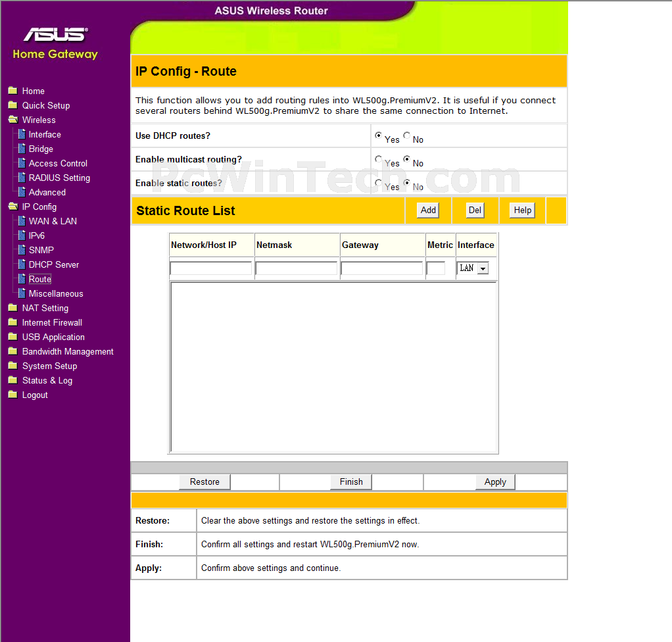The width and height of the screenshot is (672, 642).
Task: Open the SNMP page link
Action: 41,251
